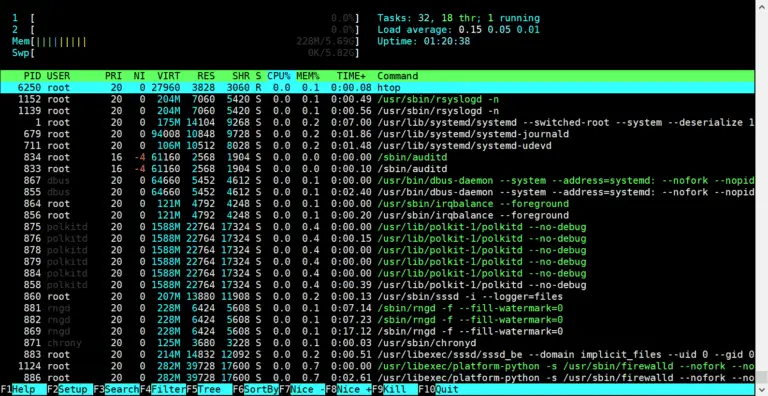Click the vertical scrollbar on the right
Image resolution: width=768 pixels, height=396 pixels.
(x=761, y=196)
